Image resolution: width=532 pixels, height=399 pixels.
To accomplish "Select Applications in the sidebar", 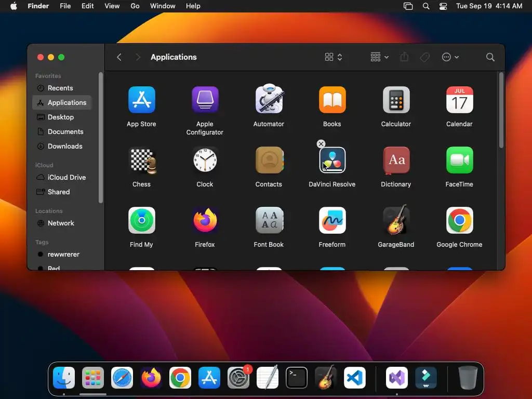I will point(62,102).
